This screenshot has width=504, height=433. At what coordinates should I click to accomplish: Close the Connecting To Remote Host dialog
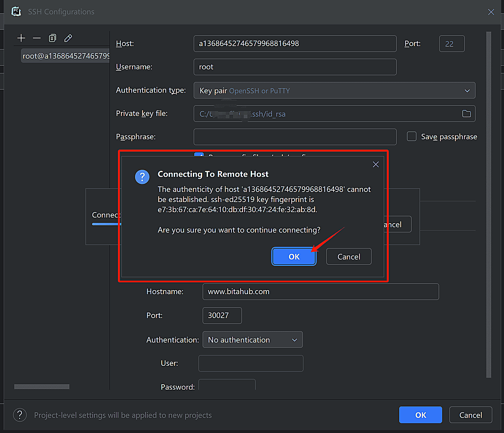tap(376, 164)
